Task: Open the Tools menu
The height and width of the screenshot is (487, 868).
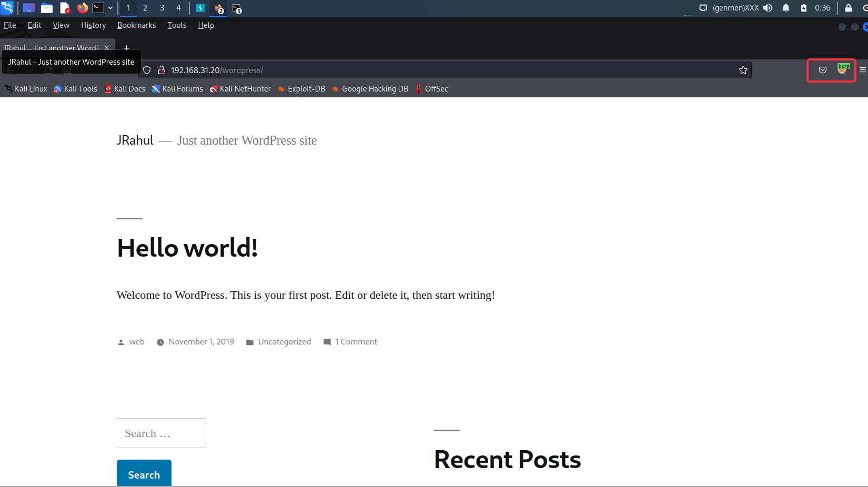Action: pyautogui.click(x=177, y=25)
